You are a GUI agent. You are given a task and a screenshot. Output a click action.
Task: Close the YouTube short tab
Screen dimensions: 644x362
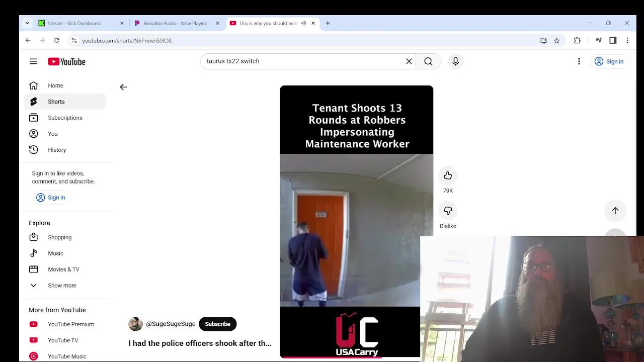(313, 23)
